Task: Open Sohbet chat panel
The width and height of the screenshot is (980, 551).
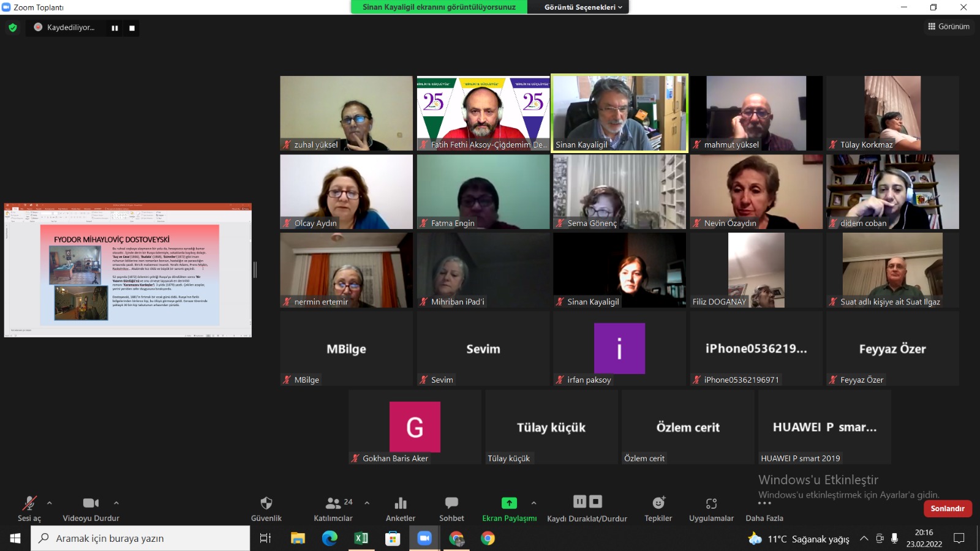Action: click(451, 509)
